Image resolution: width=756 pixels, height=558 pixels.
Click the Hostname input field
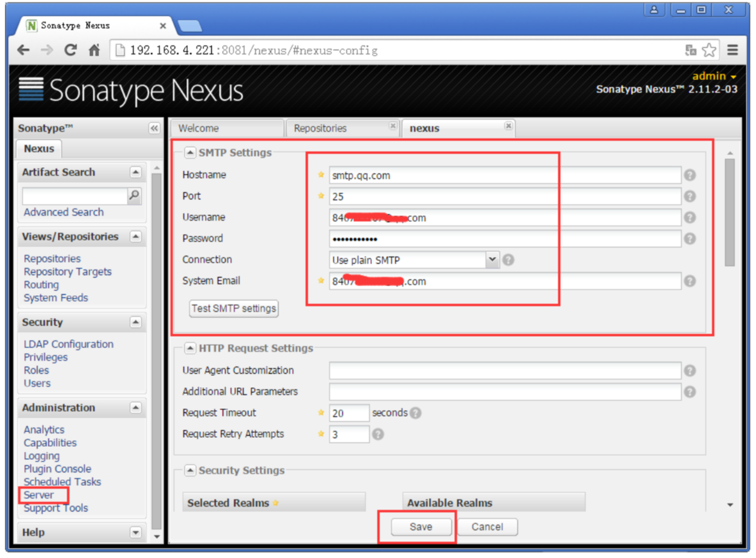coord(505,175)
